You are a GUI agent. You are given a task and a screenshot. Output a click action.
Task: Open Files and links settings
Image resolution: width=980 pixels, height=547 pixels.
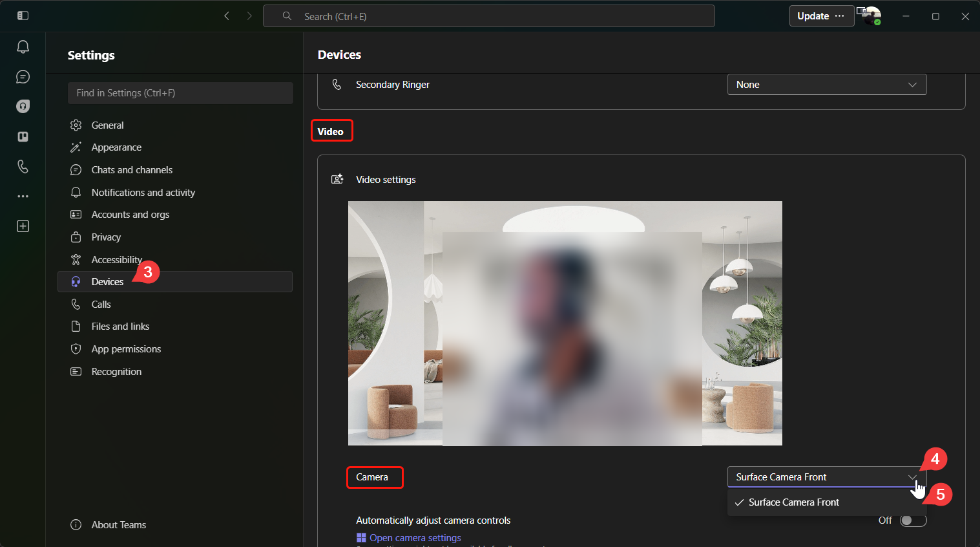[175, 327]
